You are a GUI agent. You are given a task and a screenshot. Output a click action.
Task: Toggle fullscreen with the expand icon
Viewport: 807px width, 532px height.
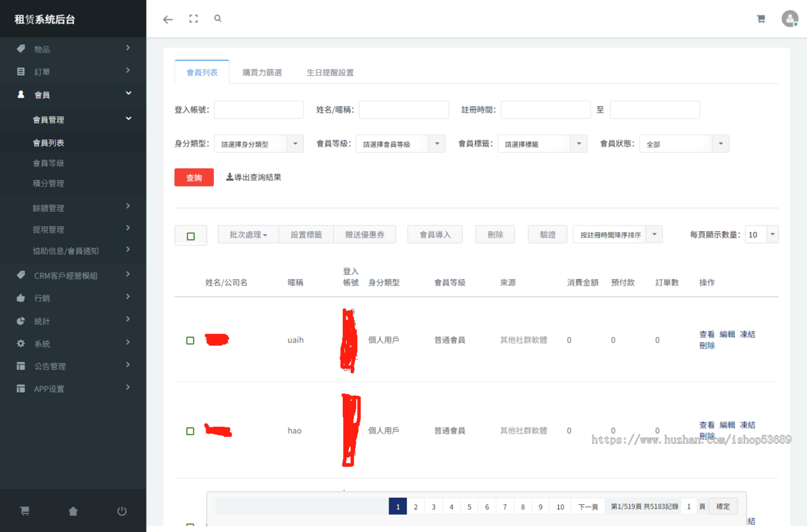pyautogui.click(x=194, y=19)
